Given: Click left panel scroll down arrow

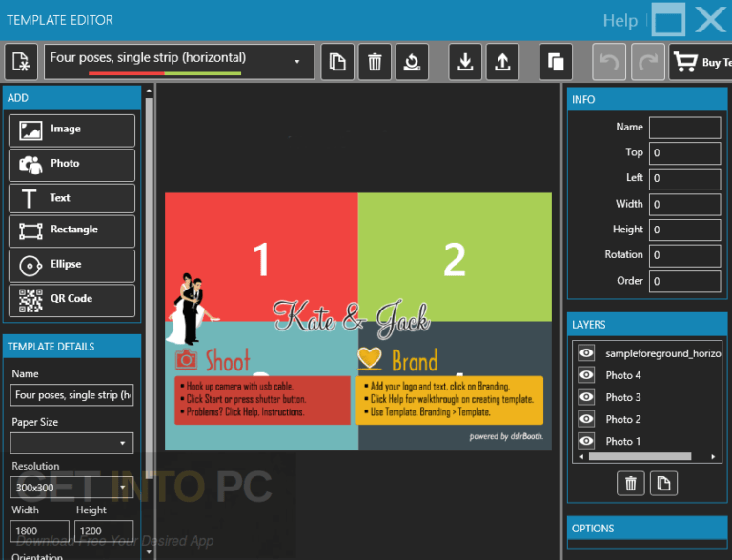Looking at the screenshot, I should click(149, 552).
